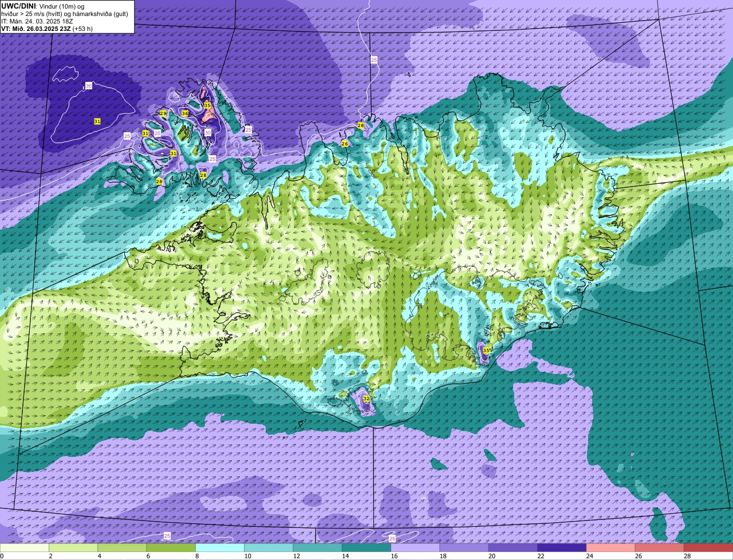Click the 2–4 m/s light green legend swatch

click(x=74, y=548)
